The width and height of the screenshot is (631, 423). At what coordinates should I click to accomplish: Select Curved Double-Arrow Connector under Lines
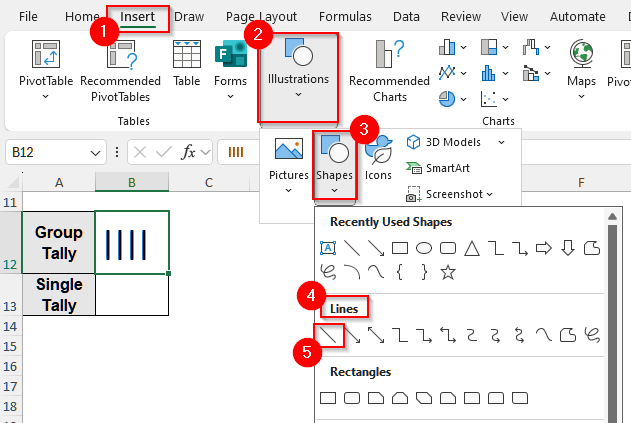[x=520, y=335]
